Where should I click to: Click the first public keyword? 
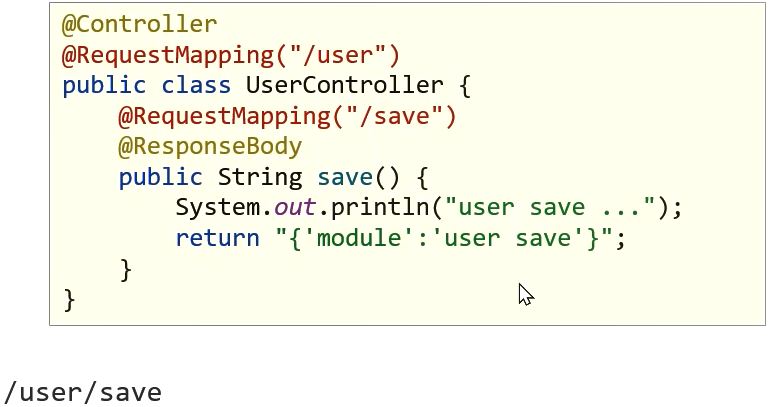pos(104,85)
